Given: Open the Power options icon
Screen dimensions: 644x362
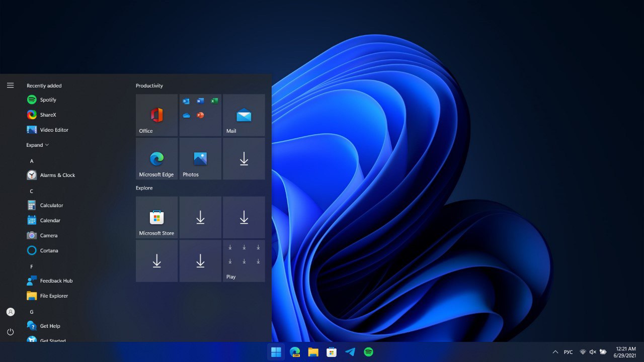Looking at the screenshot, I should (10, 332).
